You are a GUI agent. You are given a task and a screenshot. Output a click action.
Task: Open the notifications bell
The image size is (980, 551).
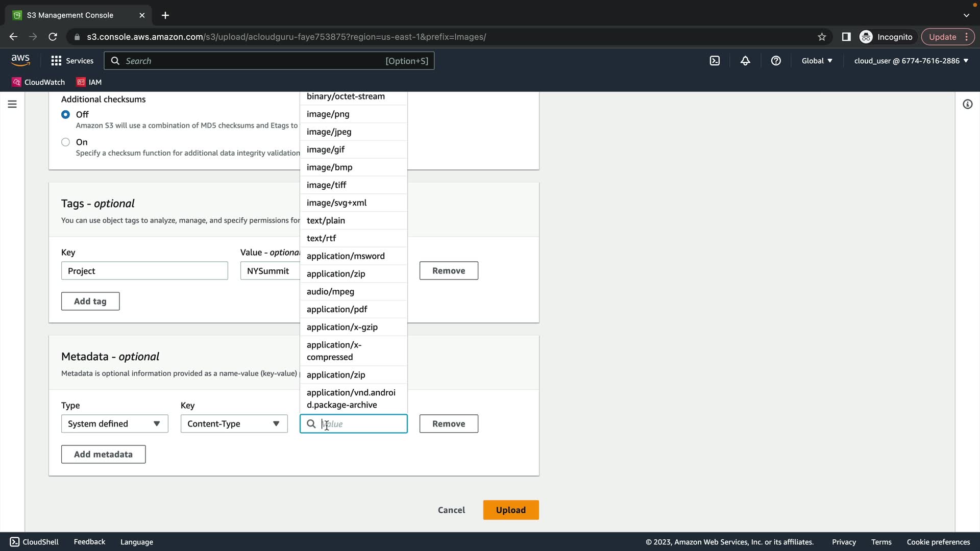click(x=745, y=61)
